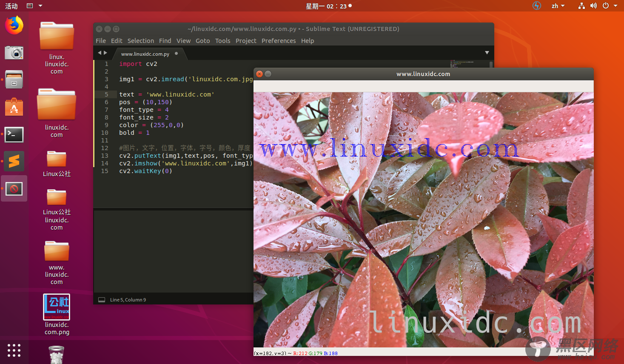Minimize the Sublime Text window
Viewport: 624px width, 364px height.
[x=108, y=29]
